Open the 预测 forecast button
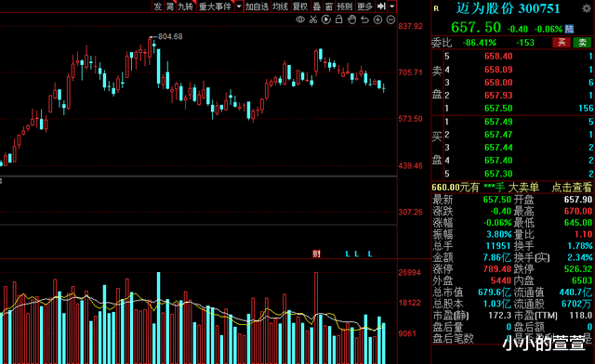595x364 pixels. [345, 6]
